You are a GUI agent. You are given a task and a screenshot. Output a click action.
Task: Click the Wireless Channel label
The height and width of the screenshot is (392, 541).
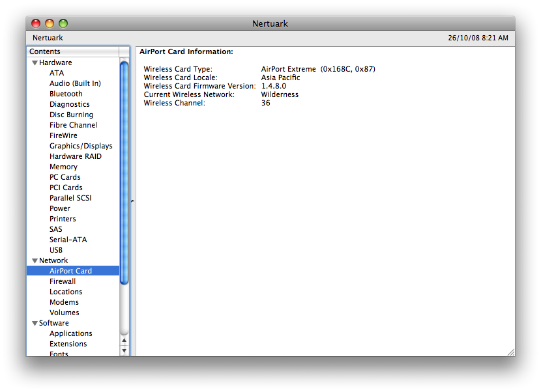pyautogui.click(x=174, y=103)
